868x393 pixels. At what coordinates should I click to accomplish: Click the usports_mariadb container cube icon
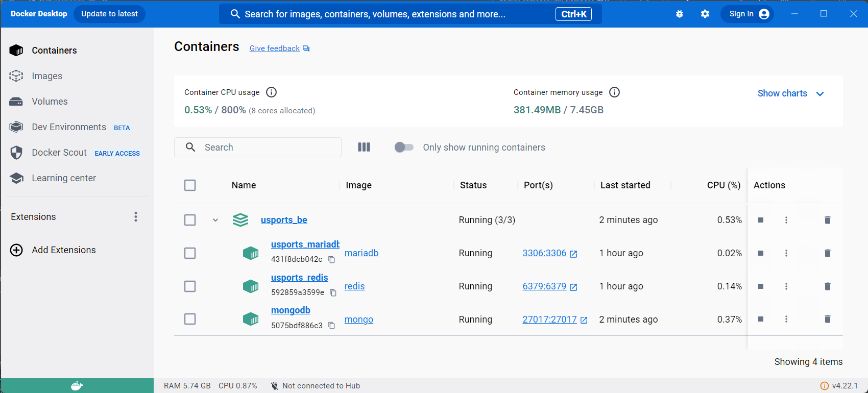pyautogui.click(x=251, y=253)
